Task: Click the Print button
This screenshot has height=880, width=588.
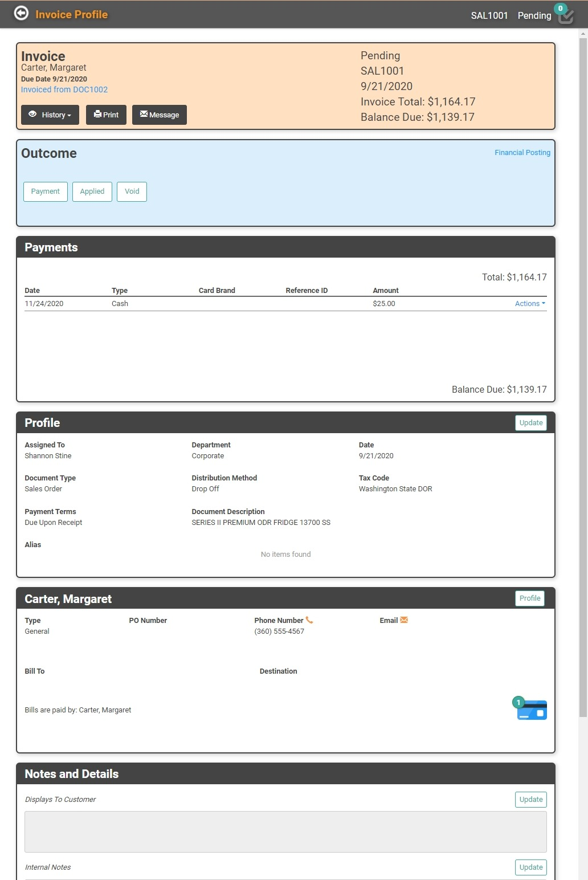Action: (x=106, y=115)
